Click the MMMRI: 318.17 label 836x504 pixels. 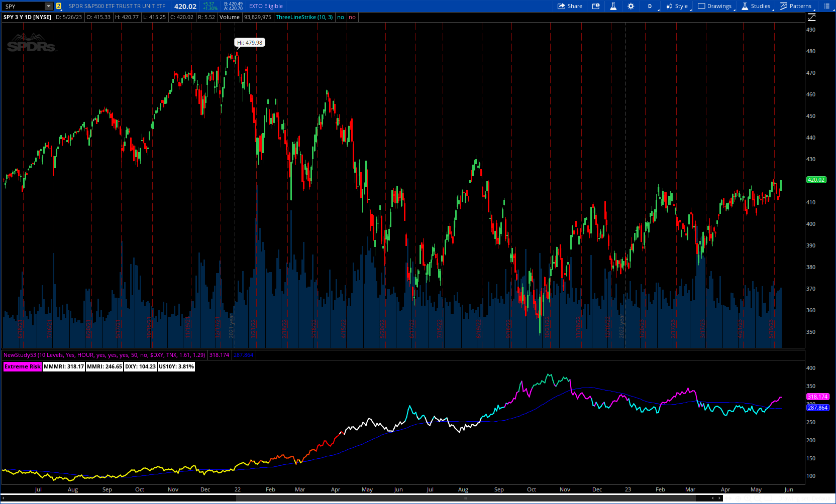click(64, 366)
